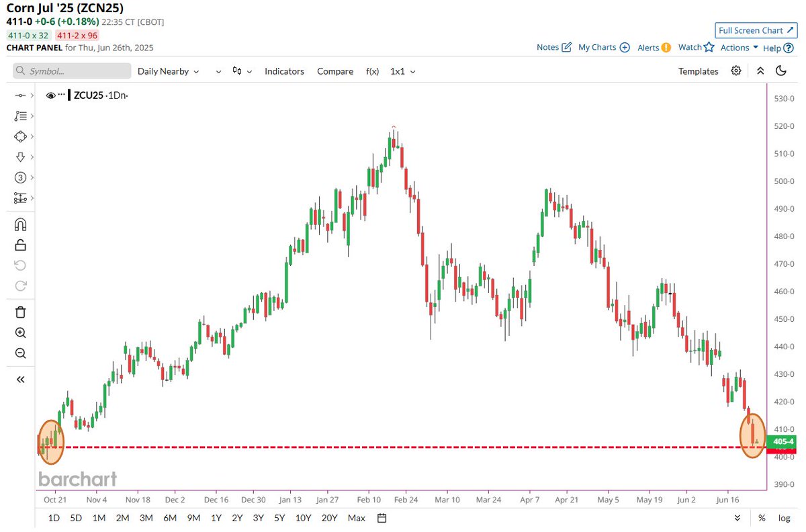The height and width of the screenshot is (532, 806).
Task: Click the redo arrow icon
Action: pyautogui.click(x=20, y=285)
